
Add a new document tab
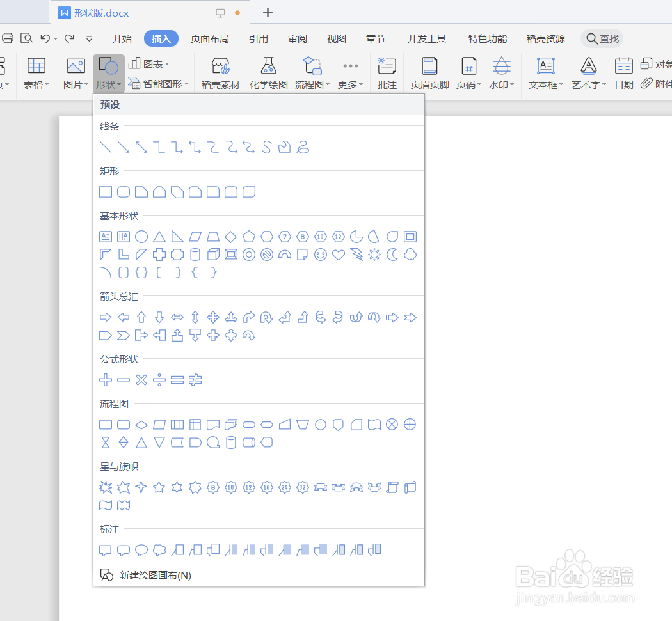268,12
